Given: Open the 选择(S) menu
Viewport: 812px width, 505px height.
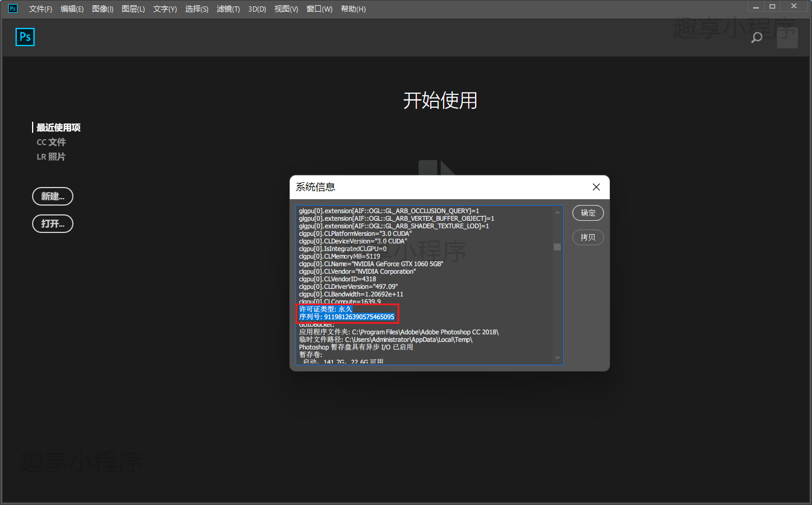Looking at the screenshot, I should pyautogui.click(x=196, y=9).
